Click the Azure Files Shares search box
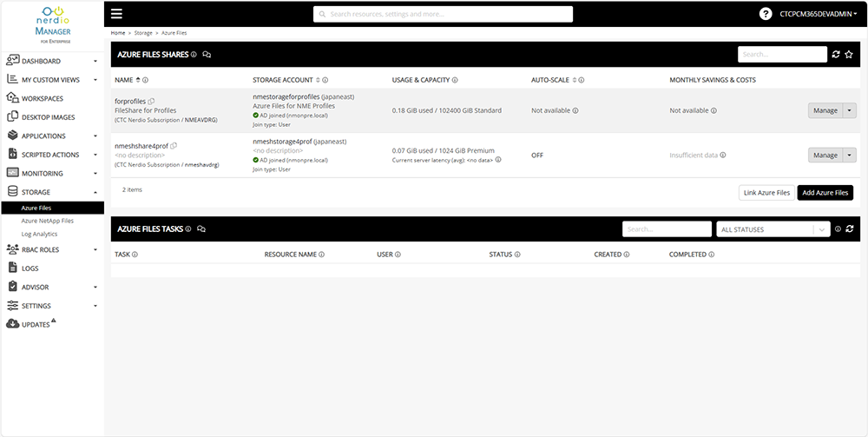868x437 pixels. coord(782,54)
